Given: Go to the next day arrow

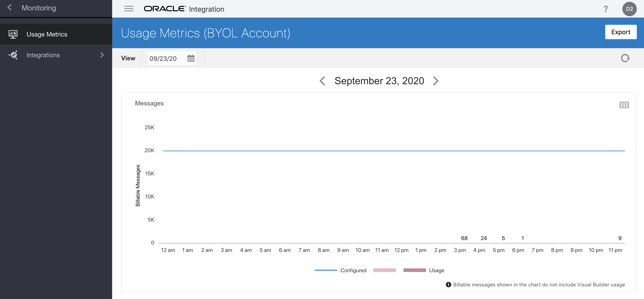Looking at the screenshot, I should pyautogui.click(x=435, y=81).
